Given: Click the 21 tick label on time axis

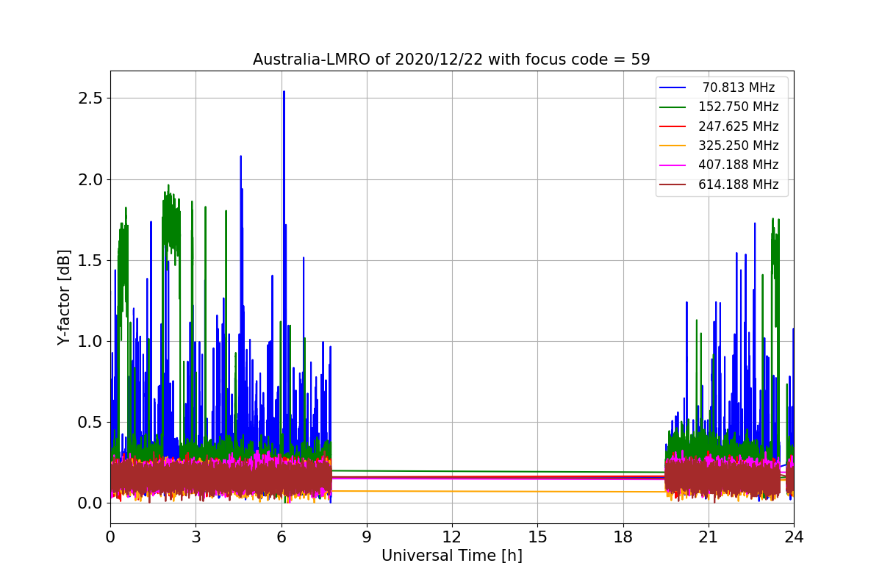Looking at the screenshot, I should pyautogui.click(x=708, y=537).
